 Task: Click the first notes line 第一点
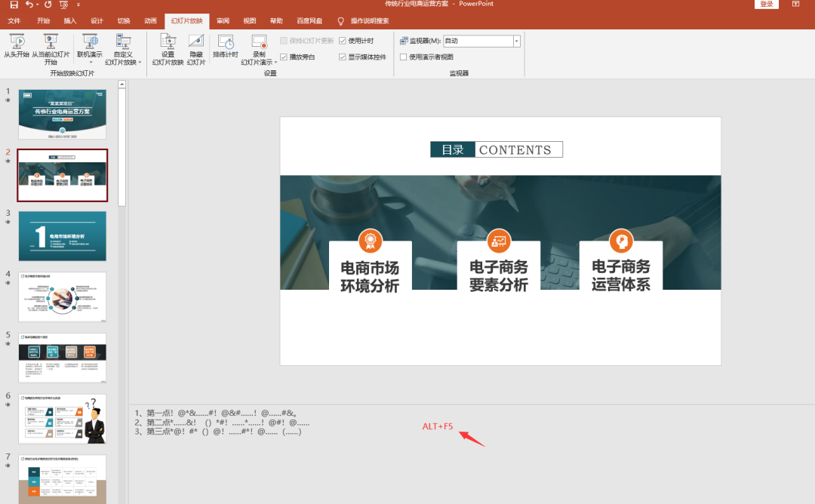coord(216,413)
